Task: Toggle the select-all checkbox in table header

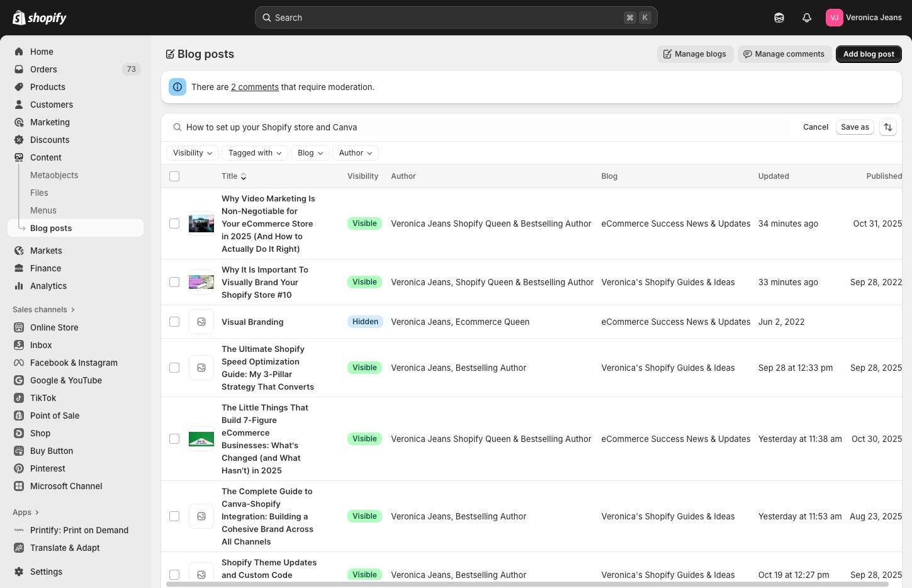Action: pos(174,176)
